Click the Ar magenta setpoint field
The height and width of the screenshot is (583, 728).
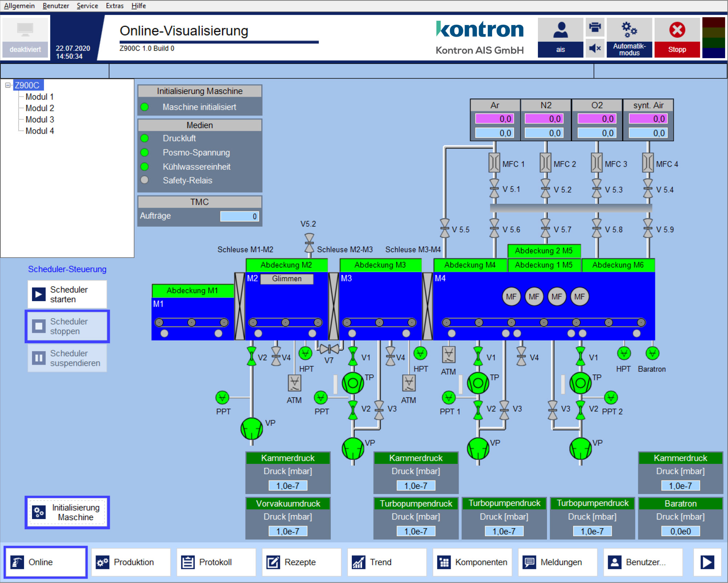coord(494,119)
